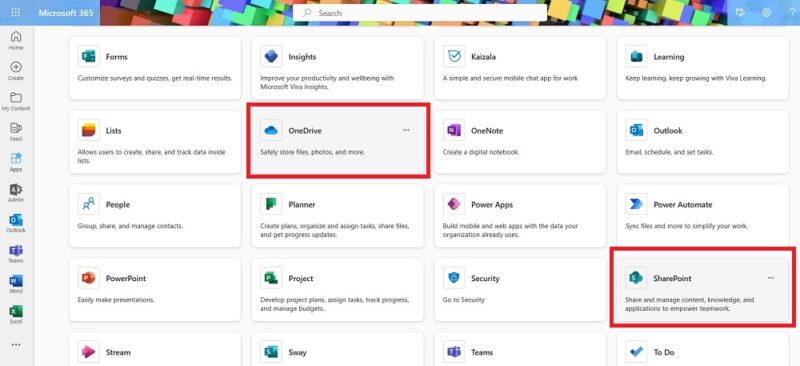800x366 pixels.
Task: Click 'Sync files and more' description
Action: coord(686,226)
